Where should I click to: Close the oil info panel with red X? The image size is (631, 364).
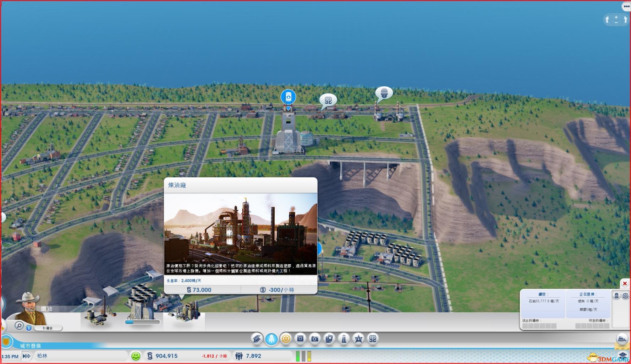pyautogui.click(x=625, y=283)
